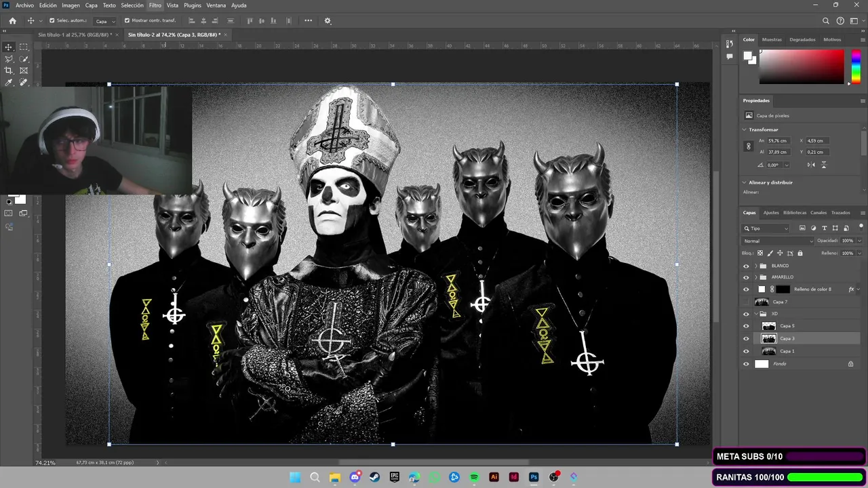Open the Capa auto-select dropdown

[104, 21]
